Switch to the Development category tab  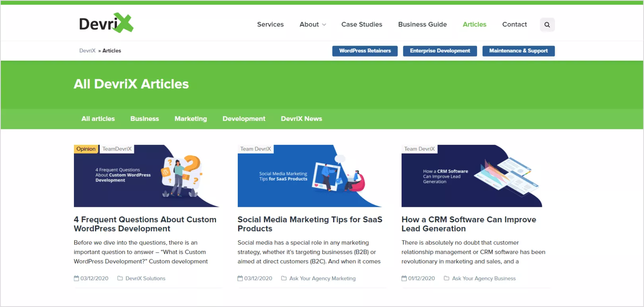[244, 119]
